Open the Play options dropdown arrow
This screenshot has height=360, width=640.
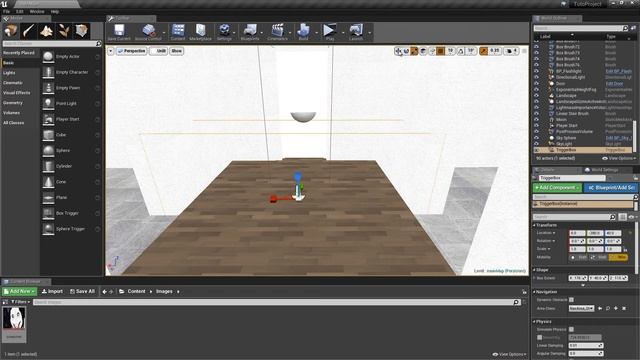point(343,33)
